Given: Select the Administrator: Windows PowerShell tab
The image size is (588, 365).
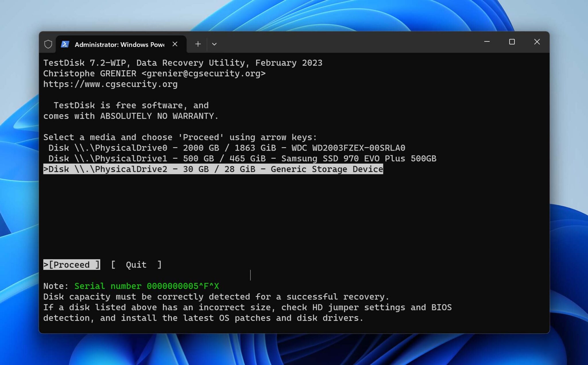Looking at the screenshot, I should click(x=119, y=45).
